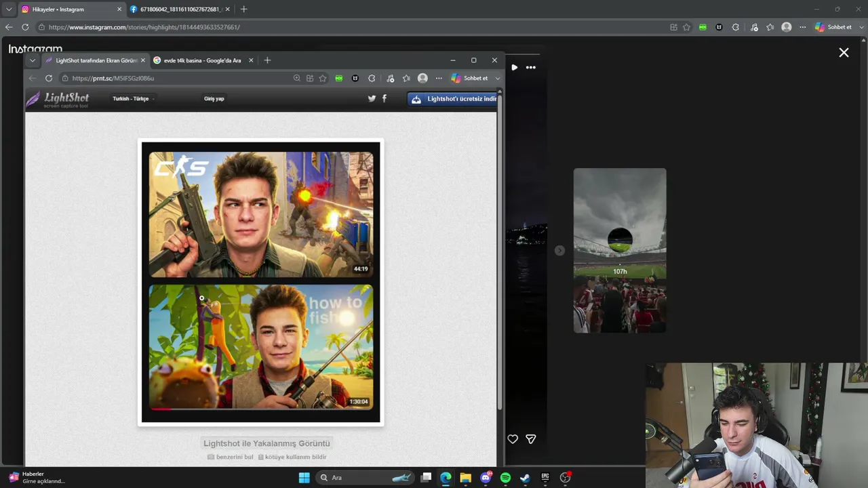Viewport: 868px width, 488px height.
Task: Open profile avatar in Instagram browser window
Action: click(x=787, y=27)
